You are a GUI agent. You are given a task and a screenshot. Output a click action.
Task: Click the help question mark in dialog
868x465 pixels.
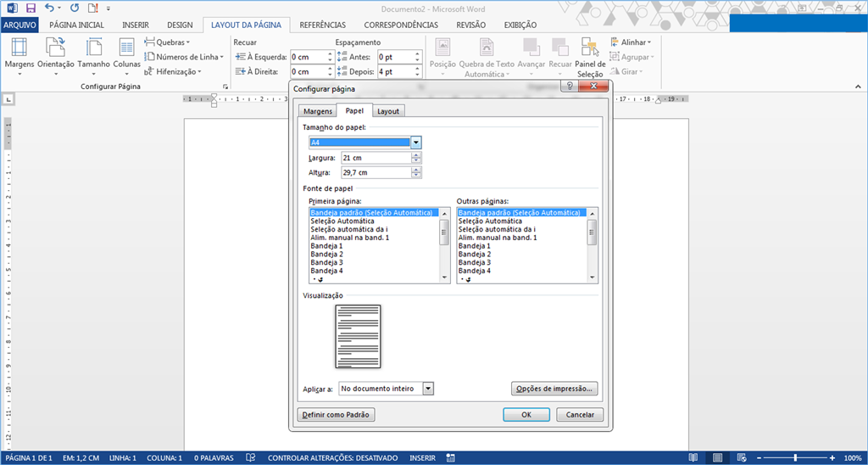[x=570, y=87]
